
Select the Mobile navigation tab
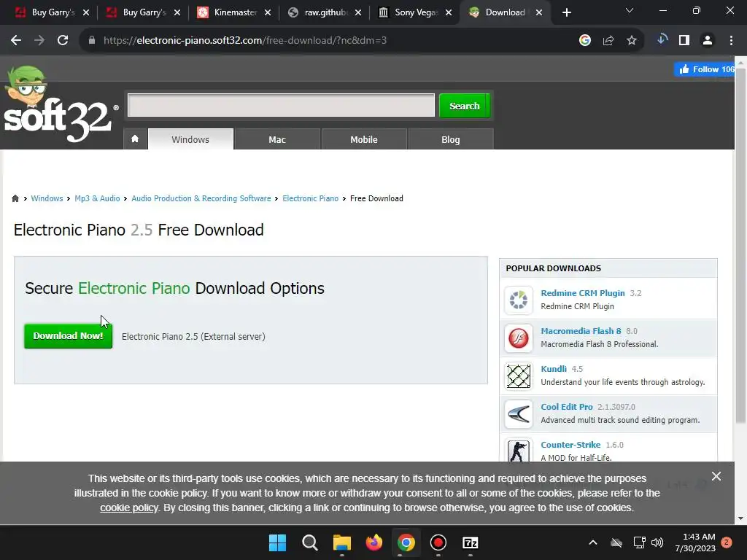click(x=364, y=139)
